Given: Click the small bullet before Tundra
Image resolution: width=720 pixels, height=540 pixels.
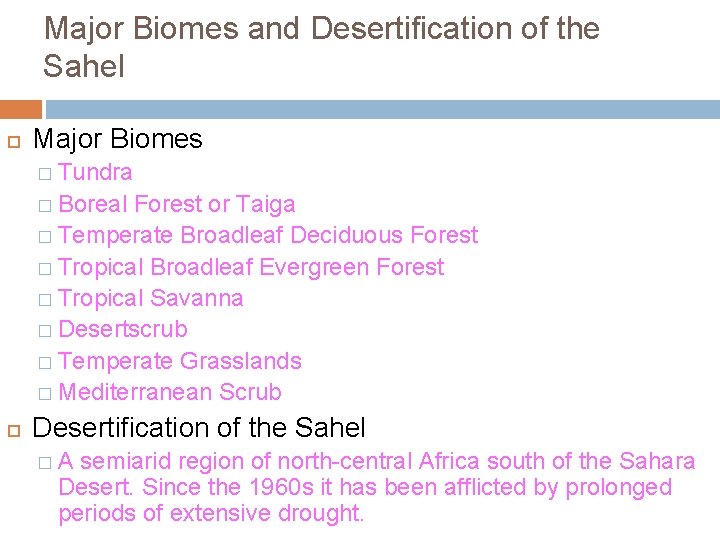Looking at the screenshot, I should coord(45,174).
